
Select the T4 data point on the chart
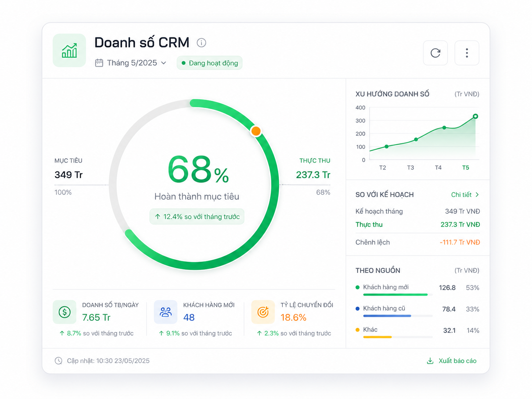(445, 128)
